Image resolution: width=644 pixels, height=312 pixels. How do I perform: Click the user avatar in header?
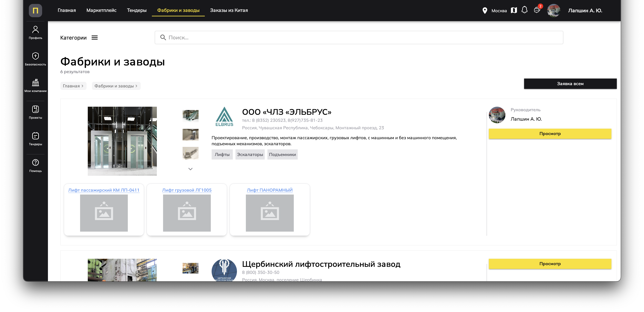click(554, 11)
